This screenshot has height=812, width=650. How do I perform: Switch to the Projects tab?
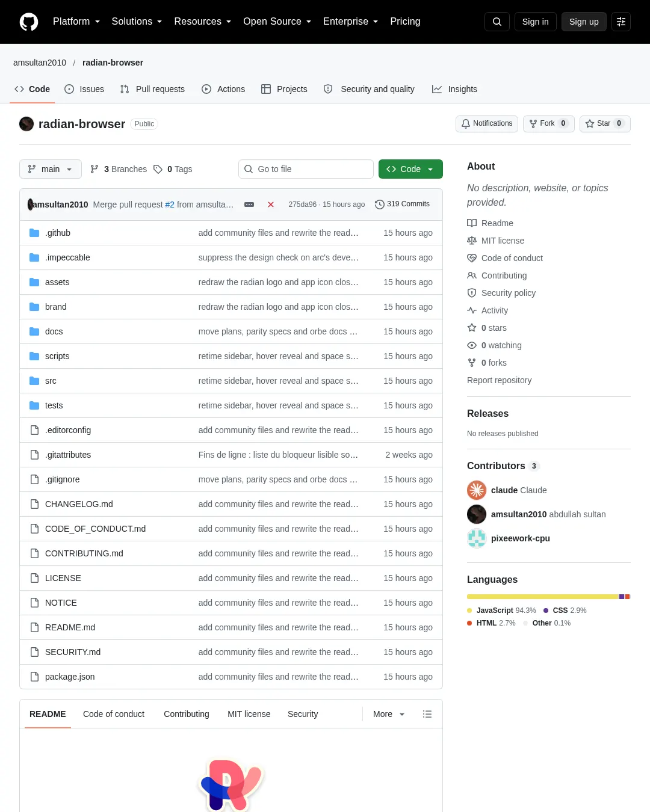[284, 89]
